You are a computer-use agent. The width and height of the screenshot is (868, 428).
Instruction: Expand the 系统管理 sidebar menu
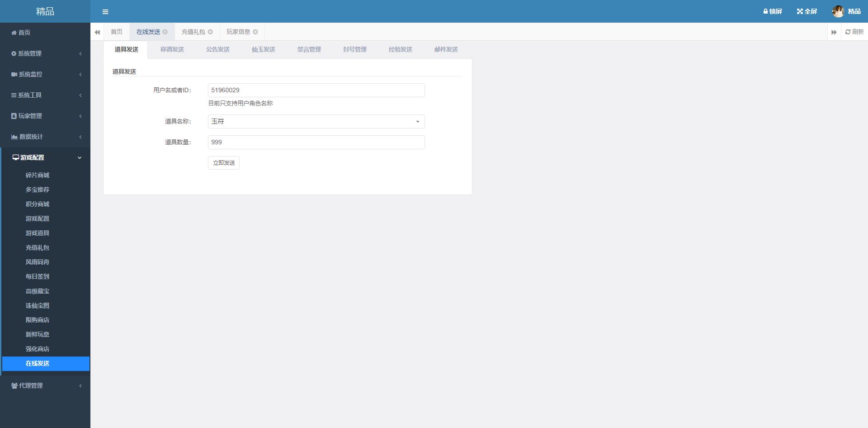tap(45, 53)
